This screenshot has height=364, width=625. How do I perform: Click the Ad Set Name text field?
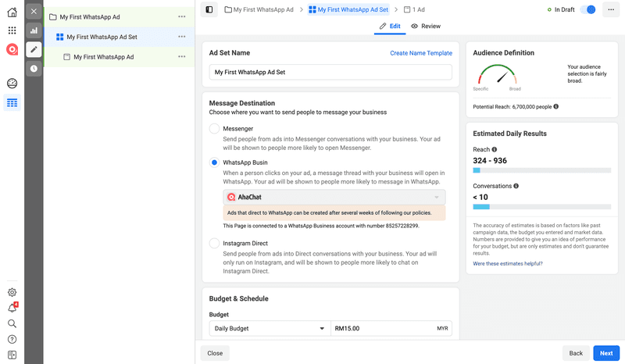(330, 72)
